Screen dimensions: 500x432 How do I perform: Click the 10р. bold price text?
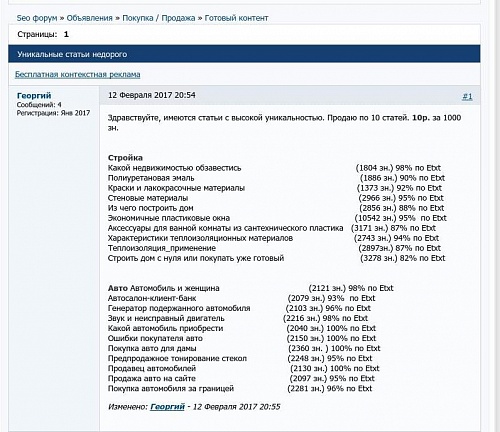click(x=421, y=118)
